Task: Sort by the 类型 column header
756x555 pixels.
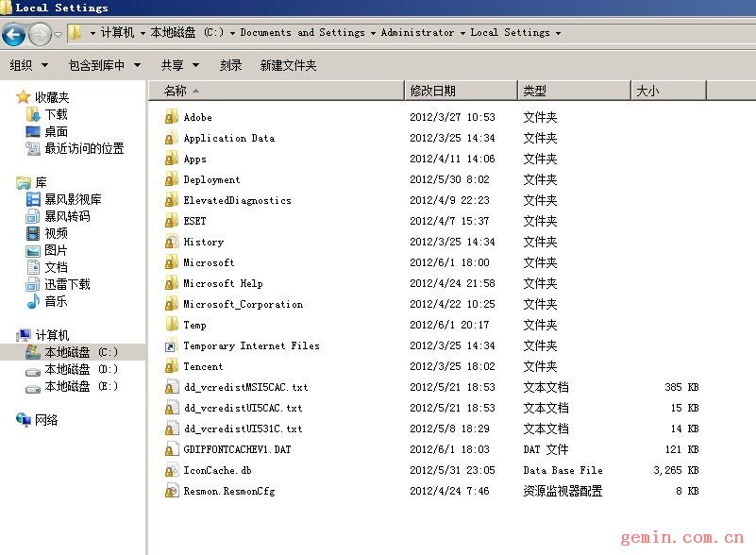Action: click(574, 91)
